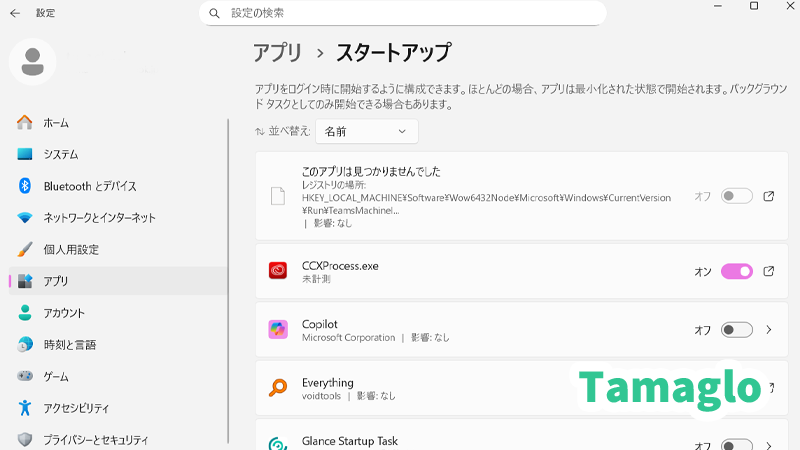The width and height of the screenshot is (800, 450).
Task: Click the 個人用設定 paintbrush icon
Action: (24, 249)
